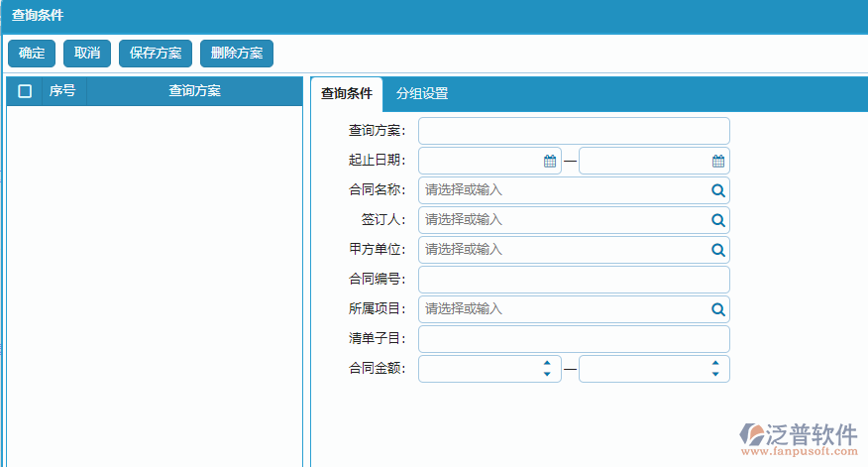Click the 保存方案 button
Image resolution: width=868 pixels, height=467 pixels.
[x=156, y=54]
